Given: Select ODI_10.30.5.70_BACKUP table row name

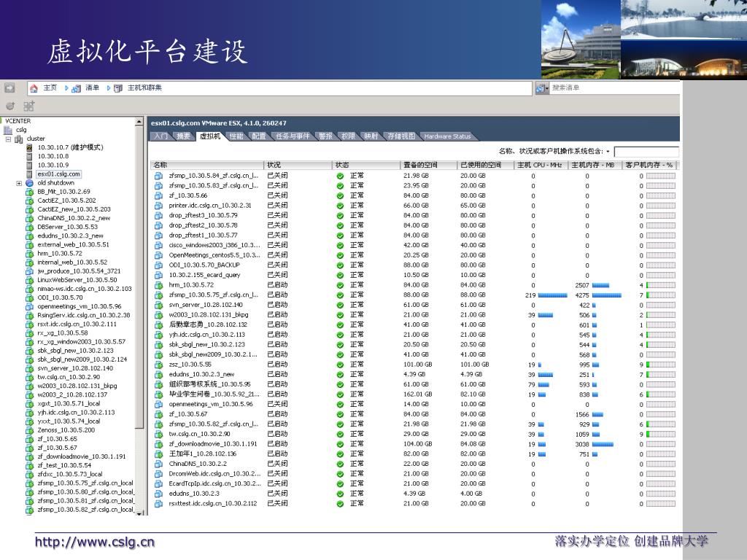Looking at the screenshot, I should click(x=204, y=265).
